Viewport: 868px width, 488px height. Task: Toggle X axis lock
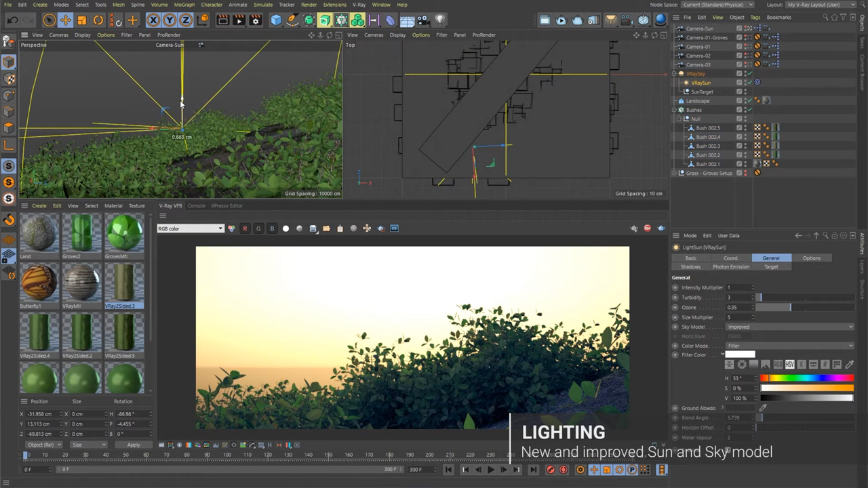153,20
